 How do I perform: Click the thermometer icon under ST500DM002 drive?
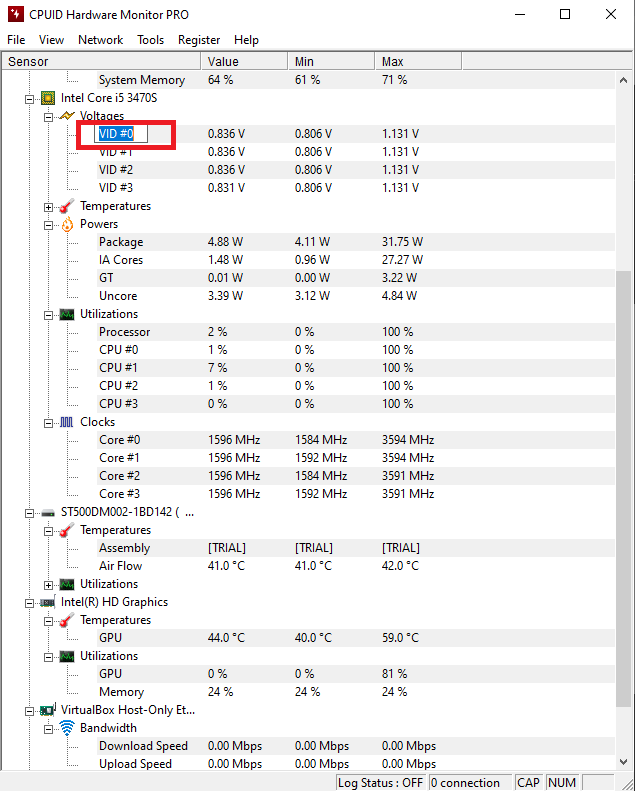point(67,530)
